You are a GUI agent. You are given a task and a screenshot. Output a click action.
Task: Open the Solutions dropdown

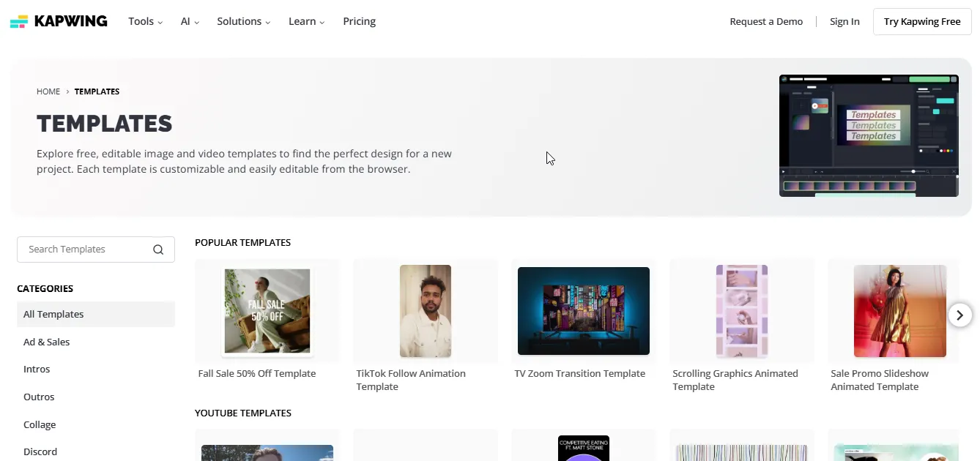tap(244, 21)
